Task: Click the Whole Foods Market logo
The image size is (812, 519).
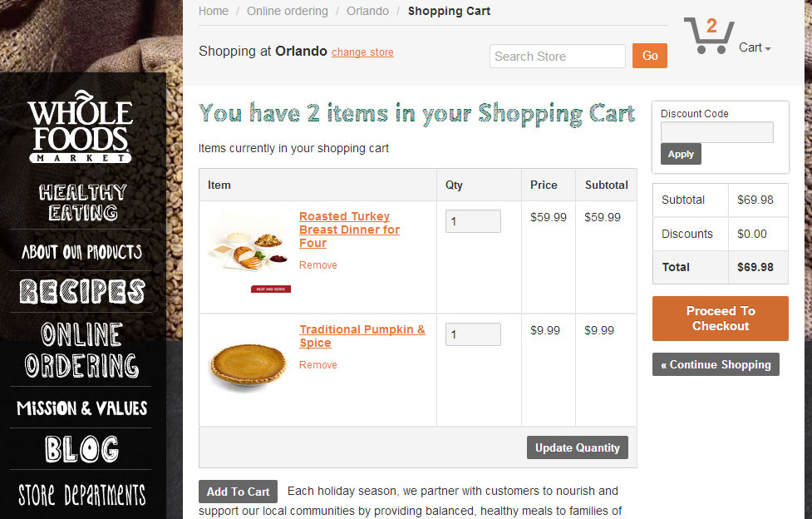Action: click(80, 126)
